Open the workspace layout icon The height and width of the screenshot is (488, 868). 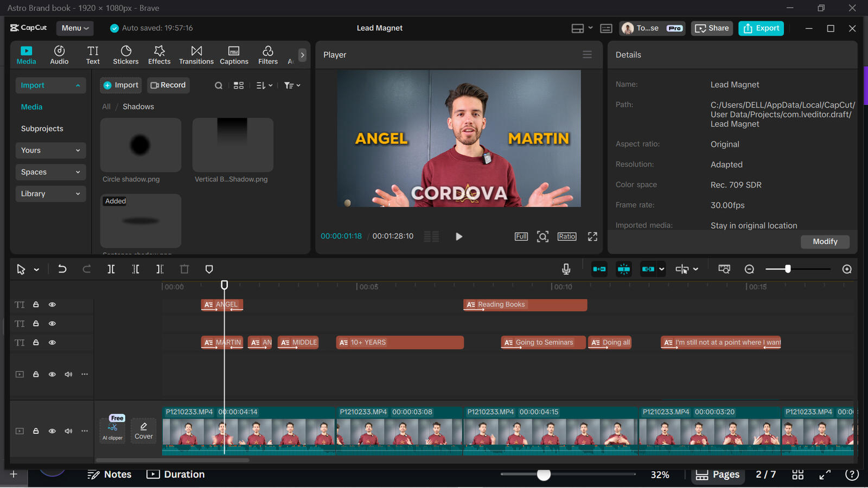click(578, 28)
